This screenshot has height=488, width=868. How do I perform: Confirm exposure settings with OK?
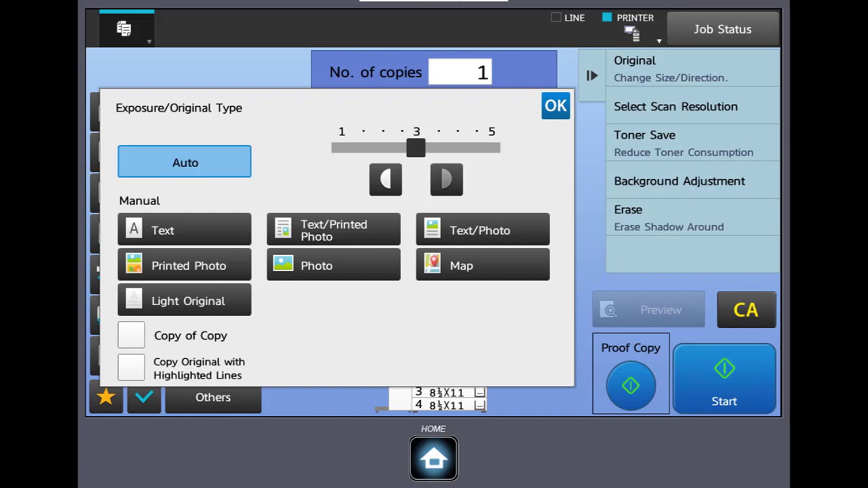(556, 106)
